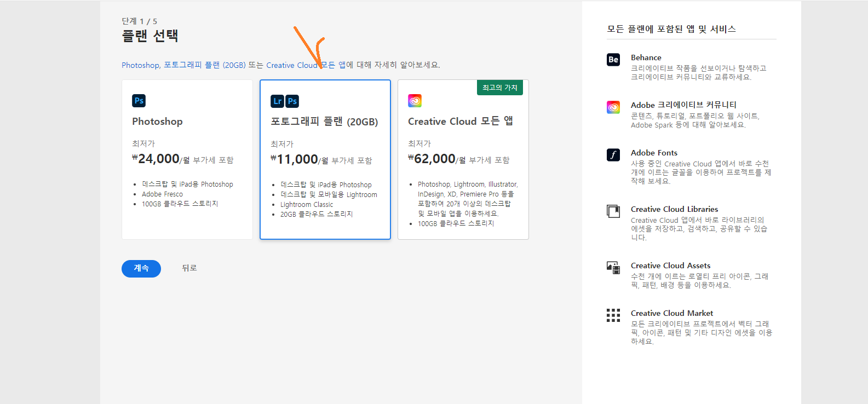Click the Adobe 크리에이티브 커뮤니티 heading

click(683, 105)
